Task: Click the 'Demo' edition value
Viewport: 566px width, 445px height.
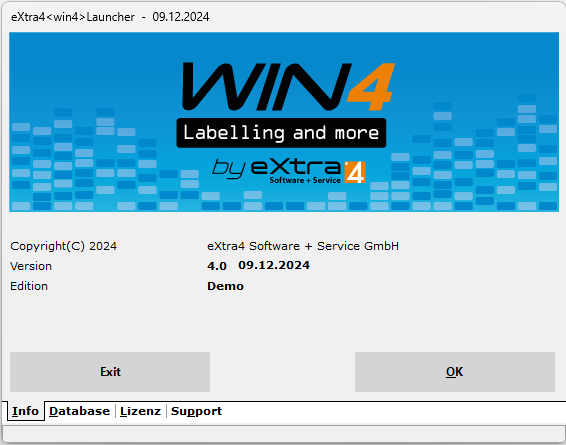Action: (225, 286)
